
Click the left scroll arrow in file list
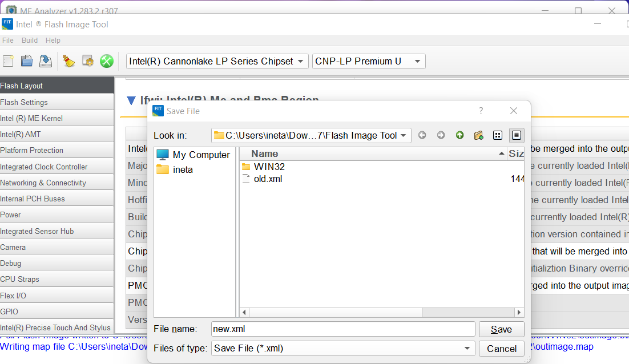pyautogui.click(x=244, y=312)
